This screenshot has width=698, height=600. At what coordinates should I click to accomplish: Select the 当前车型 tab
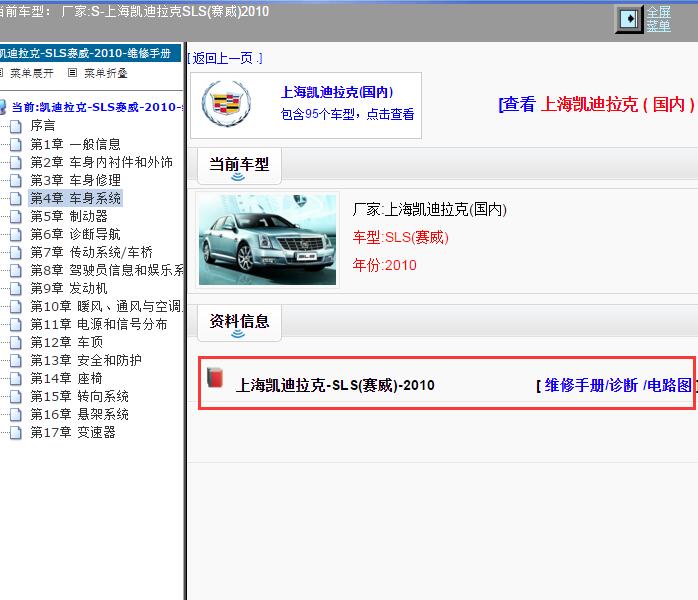click(239, 165)
